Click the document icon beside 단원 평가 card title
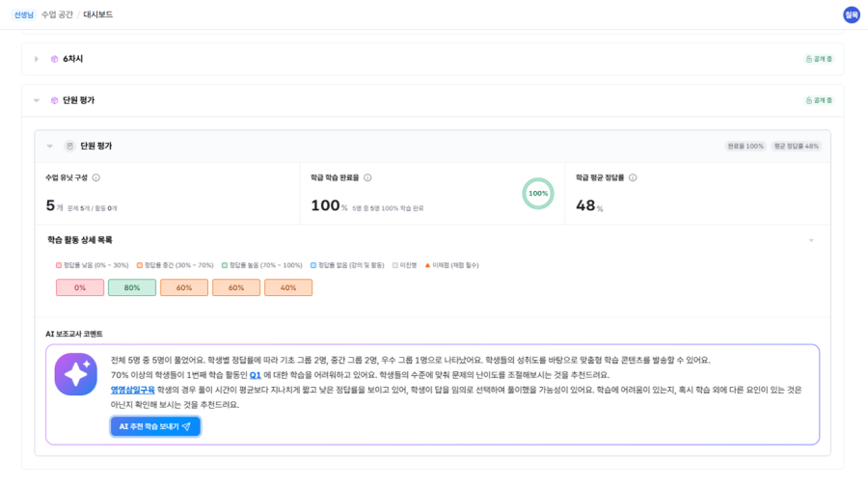This screenshot has width=868, height=488. click(x=69, y=146)
